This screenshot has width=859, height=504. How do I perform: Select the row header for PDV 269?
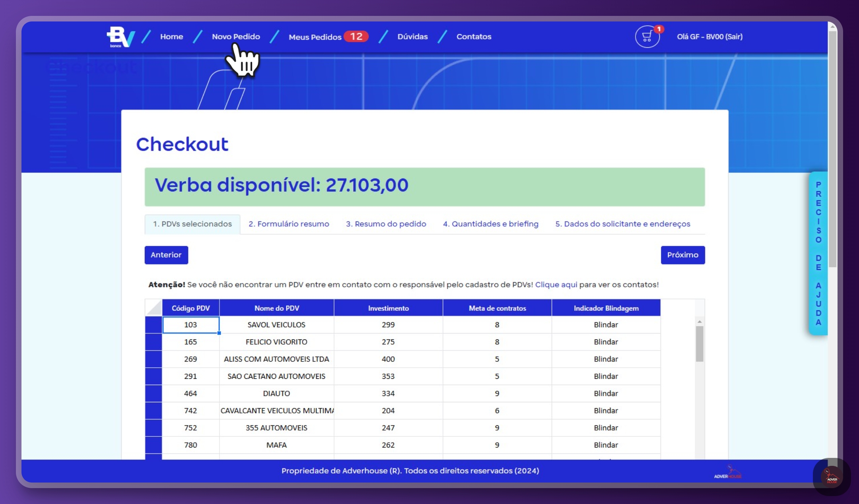(x=154, y=359)
